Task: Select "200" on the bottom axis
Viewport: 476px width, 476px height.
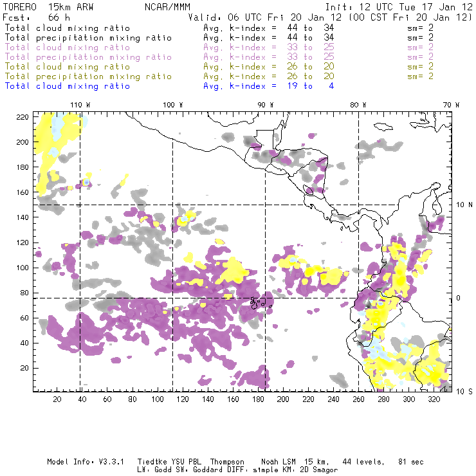Action: 283,399
